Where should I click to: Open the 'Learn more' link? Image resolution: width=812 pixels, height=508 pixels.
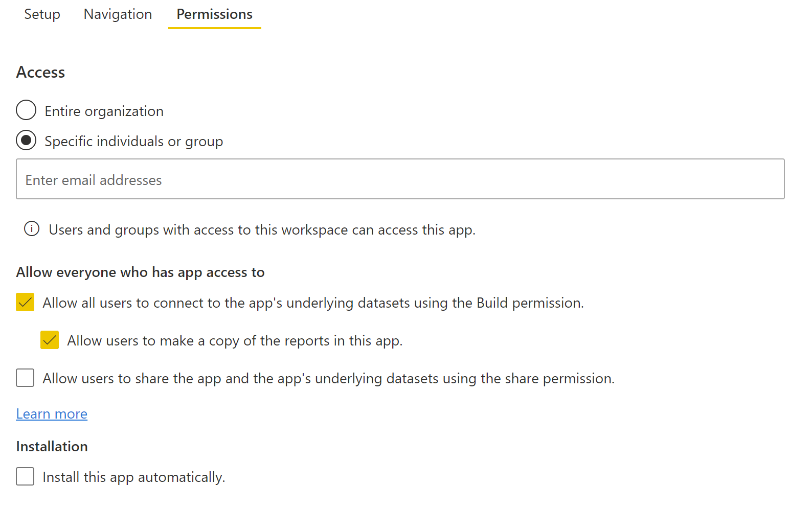[x=51, y=413]
